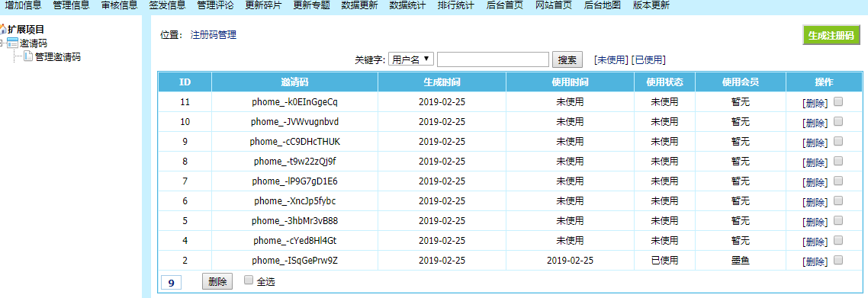The image size is (868, 298).
Task: Open 后台地图 from the top menu
Action: pyautogui.click(x=603, y=5)
